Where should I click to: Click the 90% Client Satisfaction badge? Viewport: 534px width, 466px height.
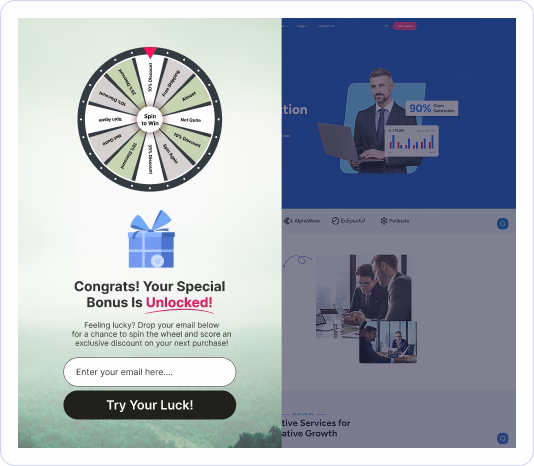(x=432, y=108)
